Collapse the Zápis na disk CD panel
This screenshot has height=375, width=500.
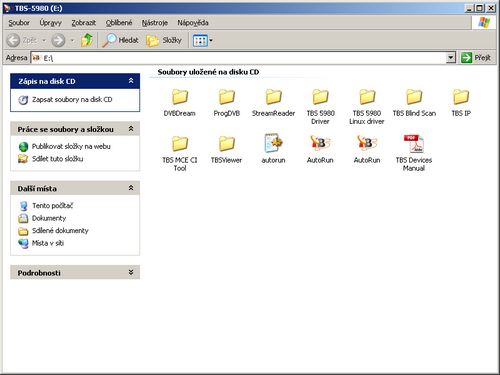tap(131, 81)
